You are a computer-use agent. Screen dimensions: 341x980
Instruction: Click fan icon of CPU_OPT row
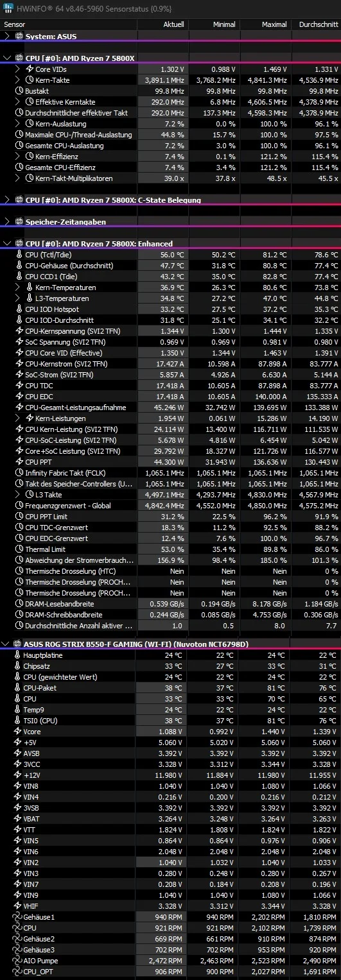[x=17, y=972]
